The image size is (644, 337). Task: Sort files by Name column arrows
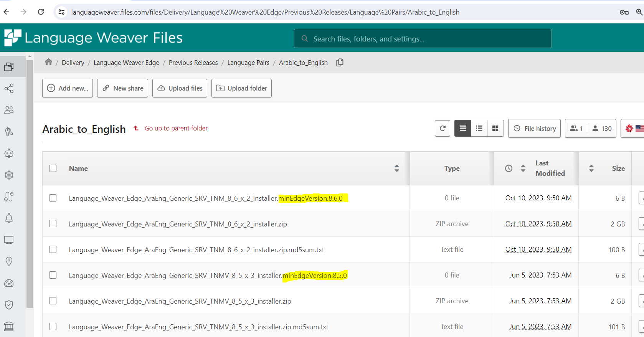397,168
